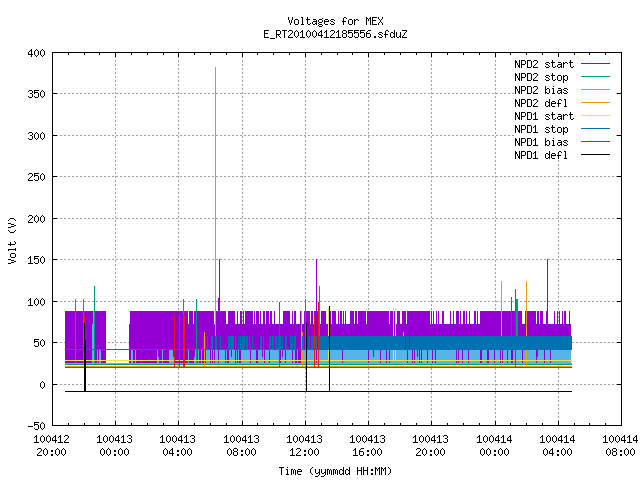Select the NPD1 bias legend label
640x480 pixels.
point(541,142)
